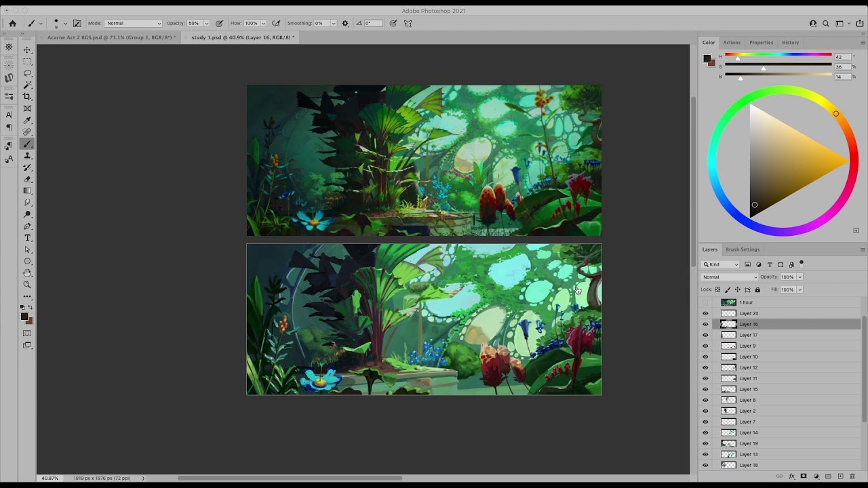The height and width of the screenshot is (488, 868).
Task: Click the foreground color swatch in the toolbar
Action: [24, 317]
